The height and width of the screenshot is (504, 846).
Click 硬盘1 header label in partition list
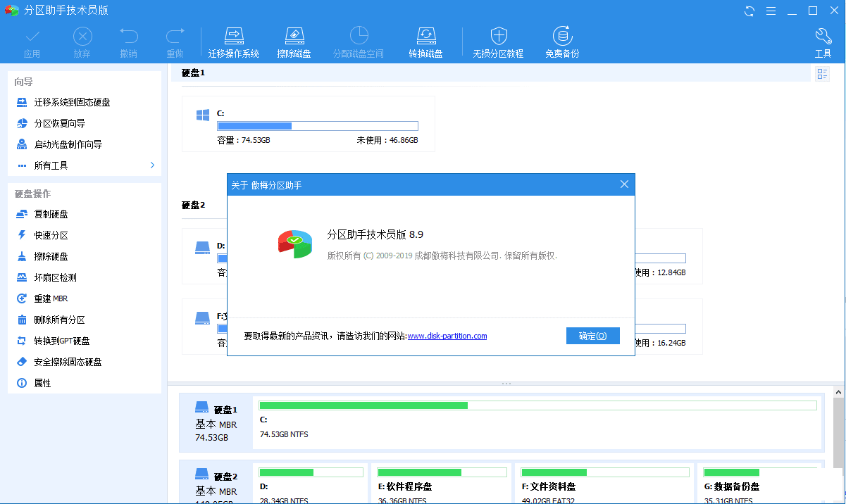point(193,73)
